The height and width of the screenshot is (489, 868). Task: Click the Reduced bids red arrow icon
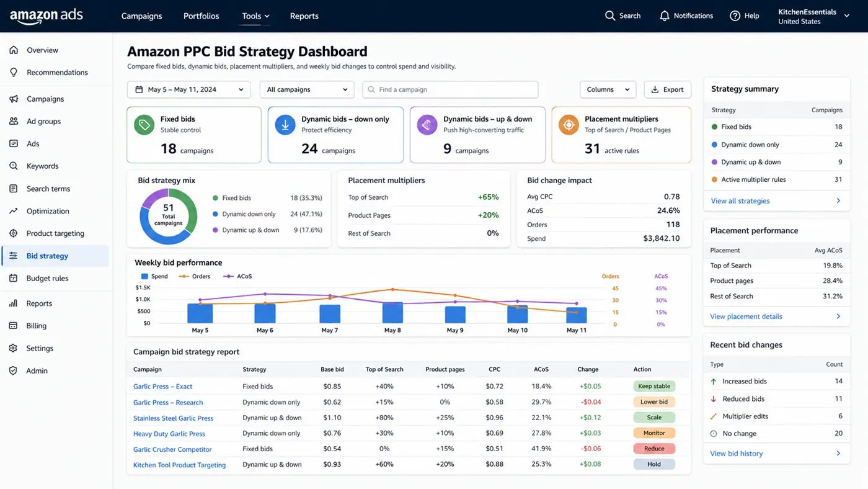coord(714,398)
